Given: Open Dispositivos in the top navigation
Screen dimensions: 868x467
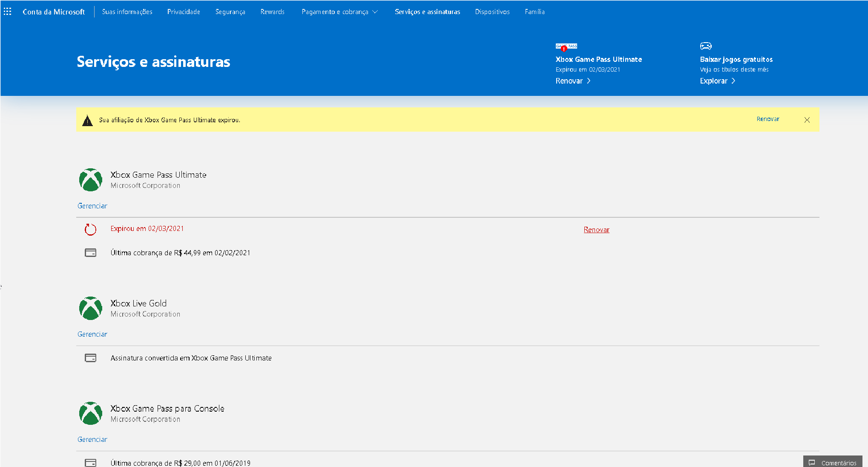Looking at the screenshot, I should [x=492, y=12].
